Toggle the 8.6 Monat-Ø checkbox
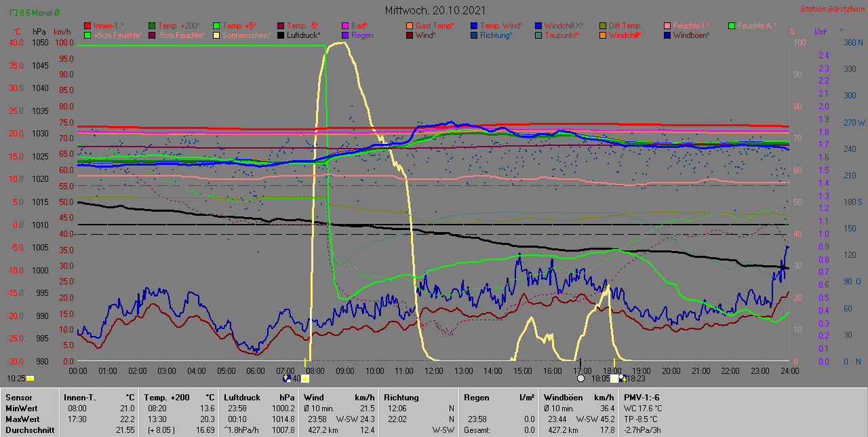Image resolution: width=868 pixels, height=437 pixels. [15, 13]
